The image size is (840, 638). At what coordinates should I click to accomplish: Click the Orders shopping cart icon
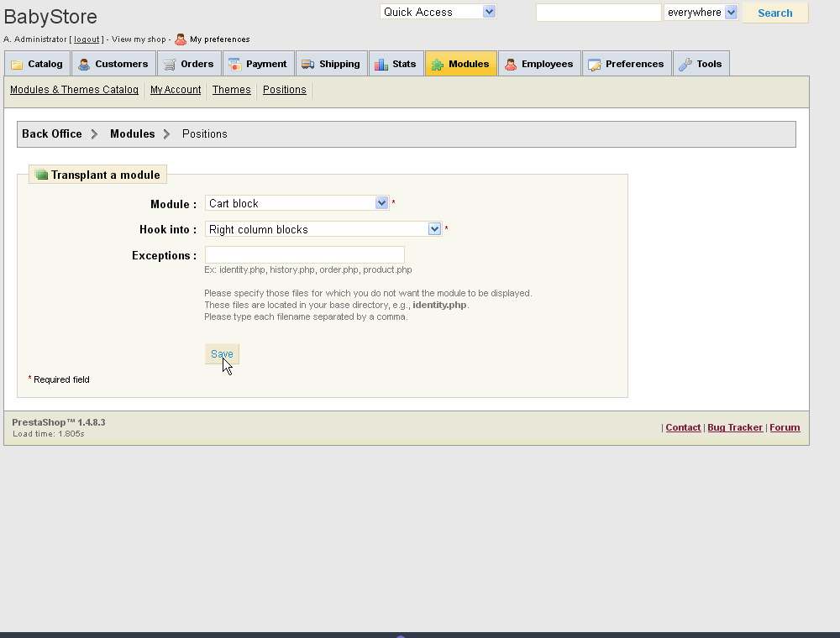(x=170, y=65)
